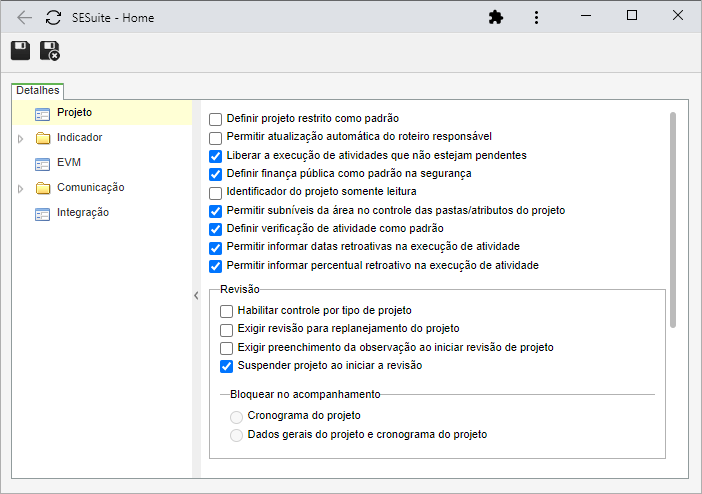Reload the SESuite page
Image resolution: width=702 pixels, height=494 pixels.
point(53,18)
